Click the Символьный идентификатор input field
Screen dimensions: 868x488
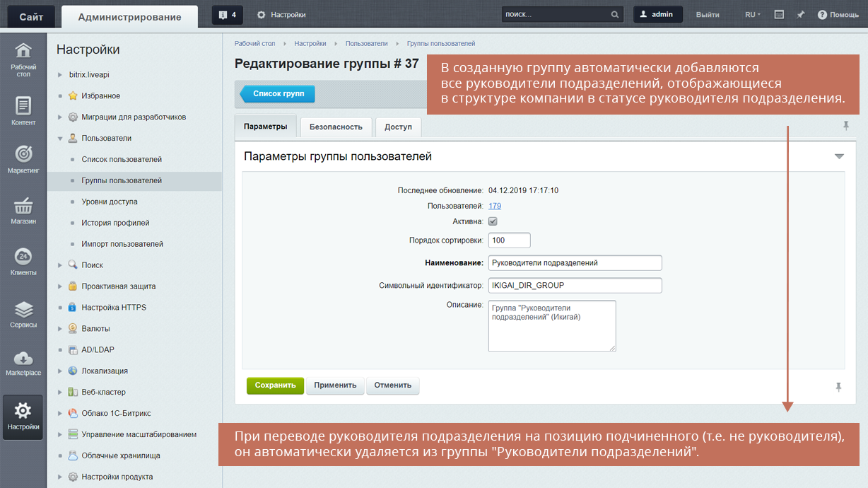(575, 285)
